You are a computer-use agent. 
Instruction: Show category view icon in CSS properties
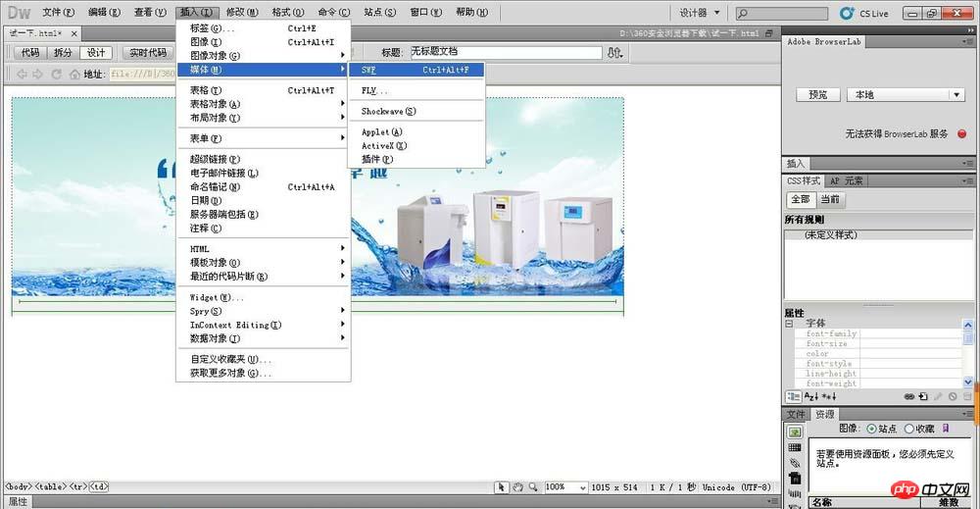pos(794,395)
